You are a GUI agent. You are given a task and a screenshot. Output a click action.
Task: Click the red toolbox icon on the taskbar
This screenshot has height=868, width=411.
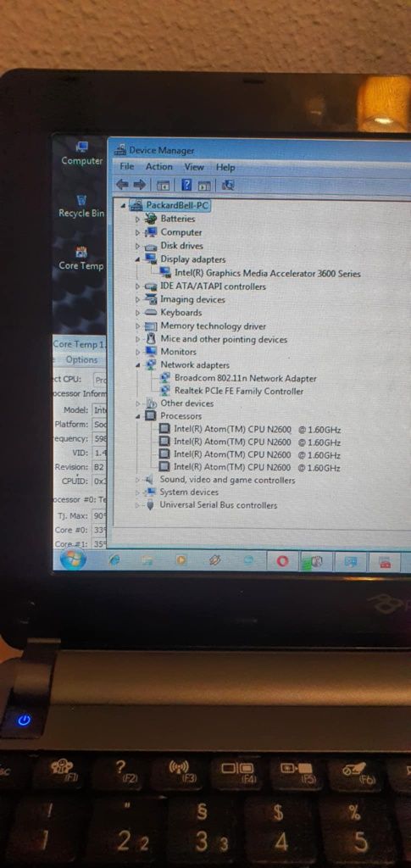tap(385, 563)
